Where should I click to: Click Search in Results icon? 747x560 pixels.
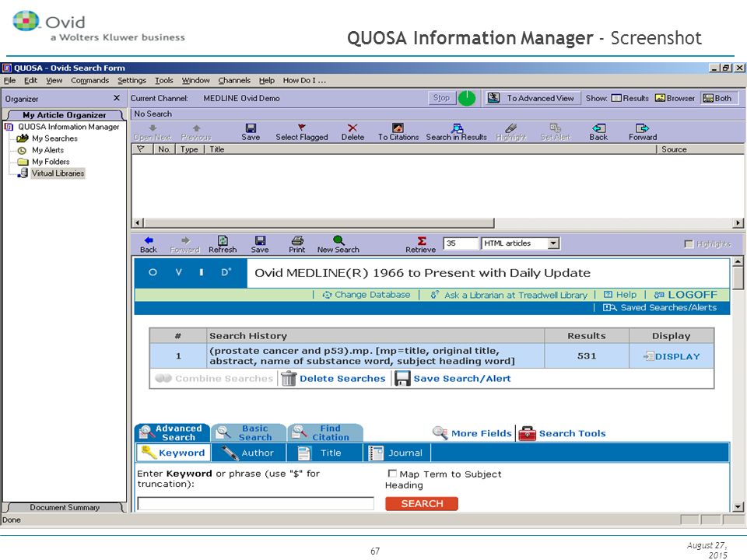[x=457, y=128]
